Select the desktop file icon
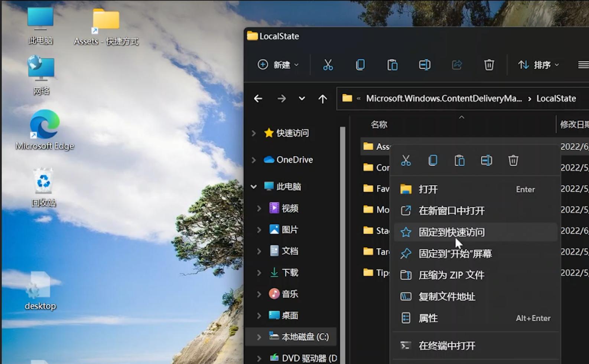This screenshot has width=589, height=364. click(x=40, y=291)
